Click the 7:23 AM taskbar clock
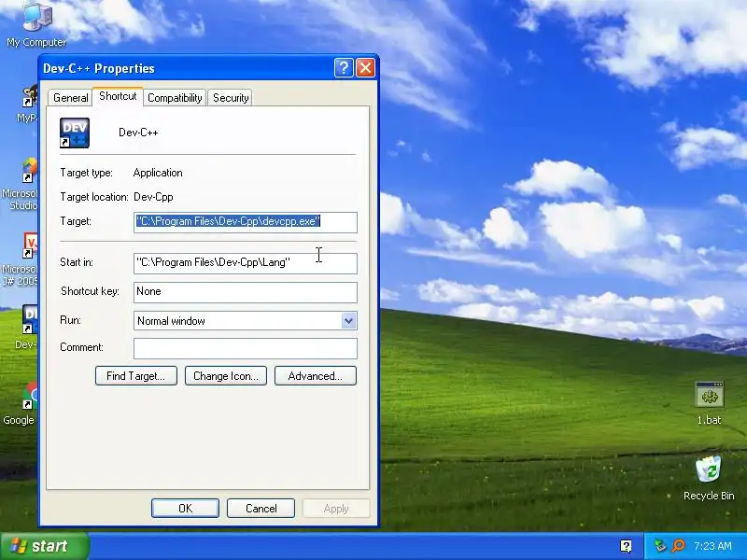This screenshot has height=560, width=747. 712,546
